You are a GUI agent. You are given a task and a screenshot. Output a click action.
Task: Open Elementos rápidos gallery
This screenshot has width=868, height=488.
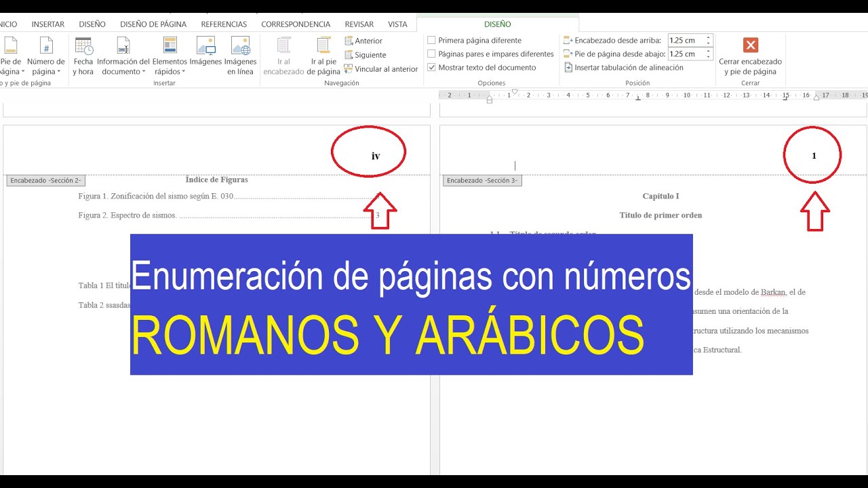pyautogui.click(x=170, y=56)
